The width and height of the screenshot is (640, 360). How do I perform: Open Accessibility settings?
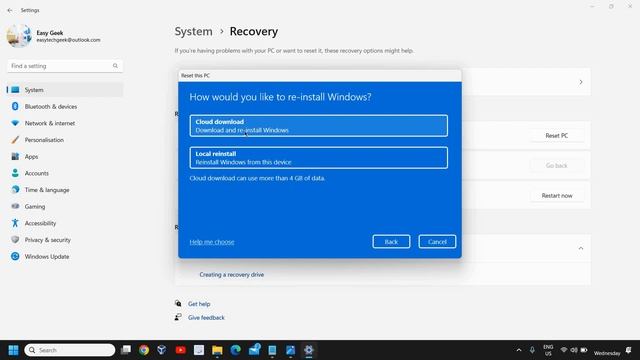click(65, 223)
